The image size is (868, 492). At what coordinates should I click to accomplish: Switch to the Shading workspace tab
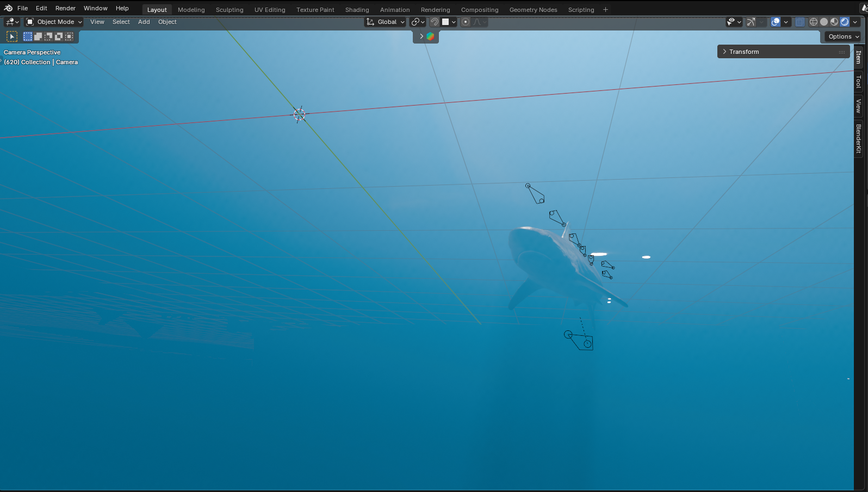tap(357, 10)
